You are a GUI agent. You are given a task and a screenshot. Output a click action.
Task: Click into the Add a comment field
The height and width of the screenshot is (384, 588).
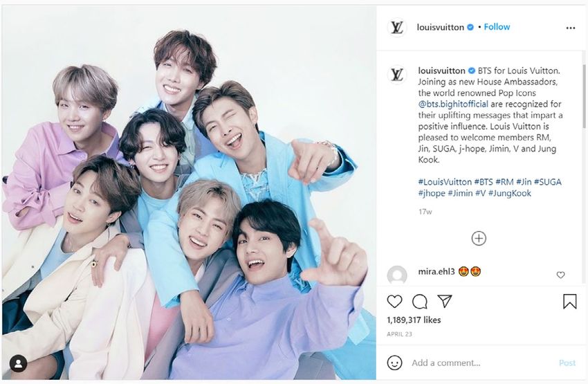481,363
